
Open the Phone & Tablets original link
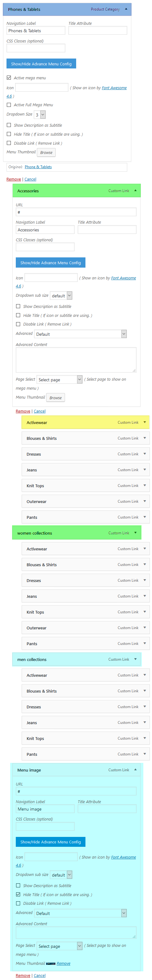pos(38,167)
